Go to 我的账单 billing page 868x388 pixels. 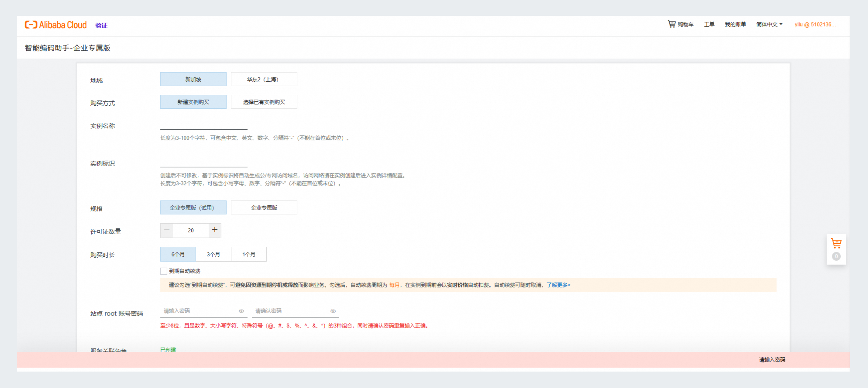[735, 24]
